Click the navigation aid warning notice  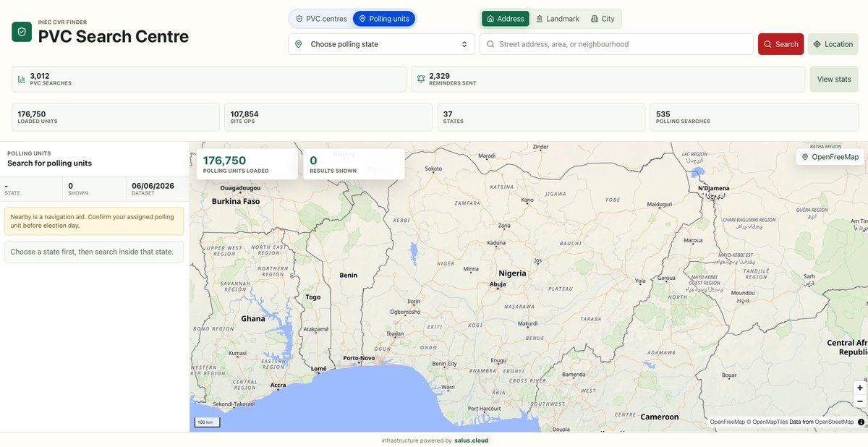pyautogui.click(x=94, y=221)
